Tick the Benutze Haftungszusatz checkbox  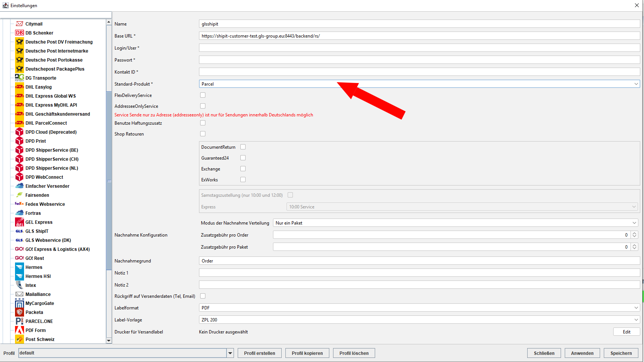(x=203, y=123)
